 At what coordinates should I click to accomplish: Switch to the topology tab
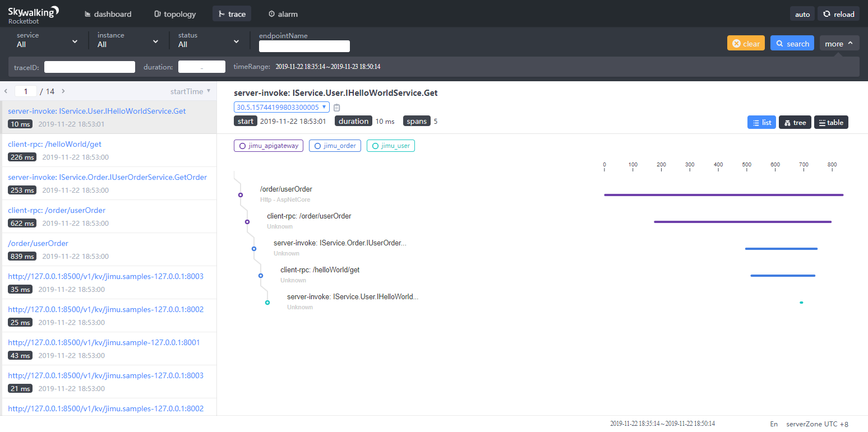[x=175, y=14]
